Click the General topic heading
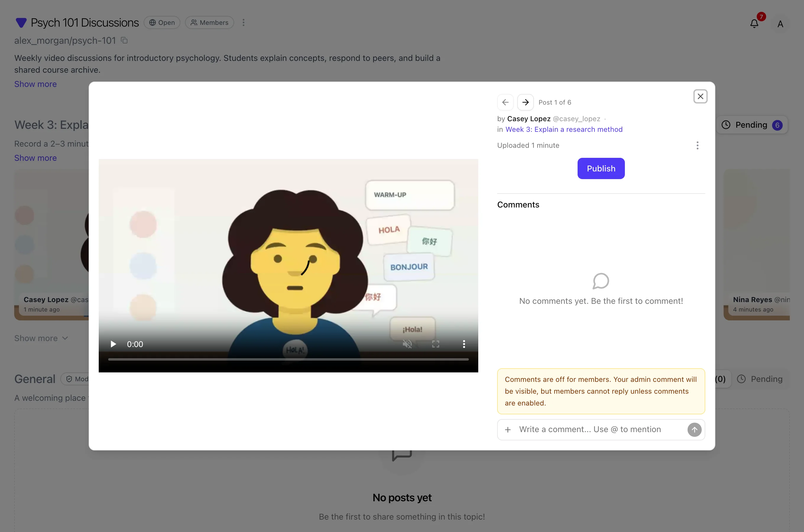The height and width of the screenshot is (532, 804). 35,379
